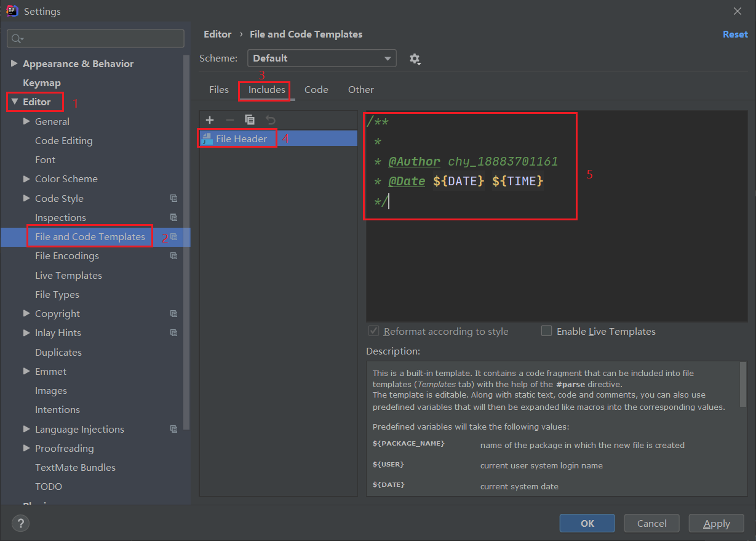Viewport: 756px width, 541px height.
Task: Select Live Templates settings item
Action: [68, 275]
